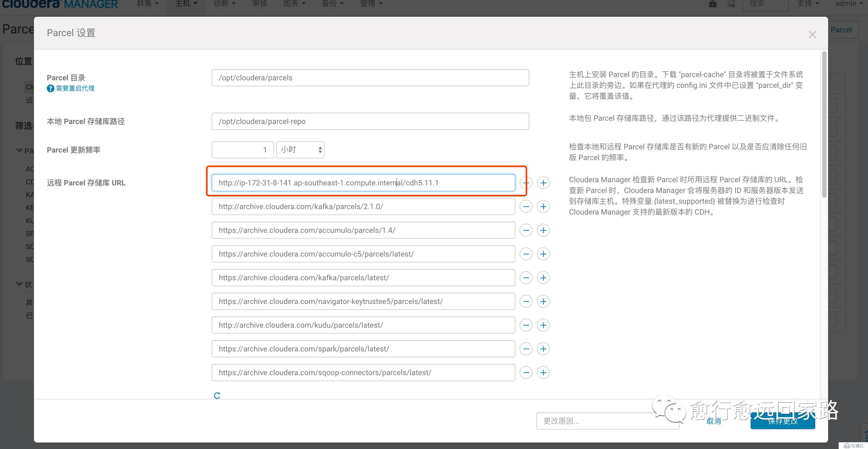Image resolution: width=868 pixels, height=449 pixels.
Task: Remove the spark parcels URL row
Action: tap(526, 349)
